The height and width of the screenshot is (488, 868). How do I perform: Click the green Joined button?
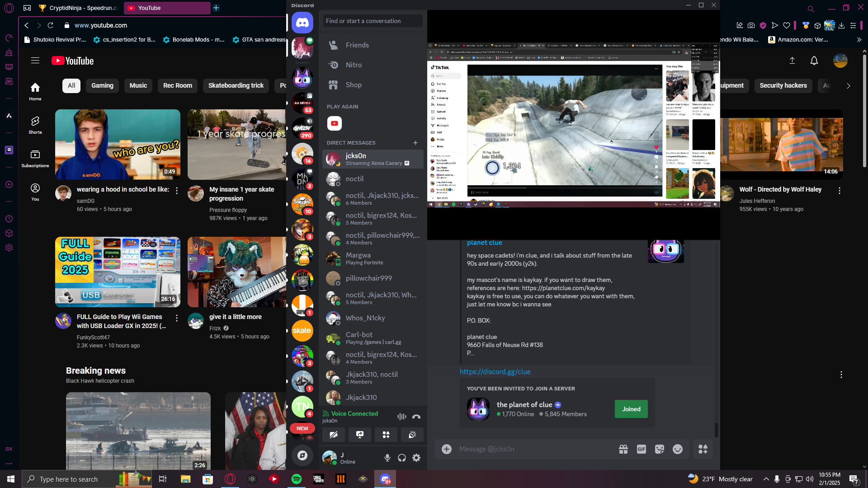(631, 409)
